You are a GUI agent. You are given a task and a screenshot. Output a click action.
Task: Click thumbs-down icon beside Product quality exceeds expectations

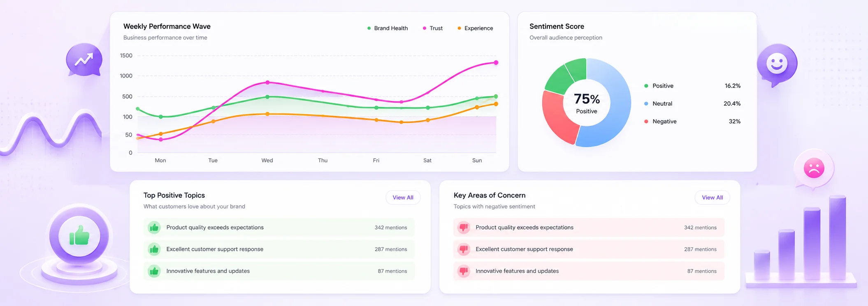point(464,228)
